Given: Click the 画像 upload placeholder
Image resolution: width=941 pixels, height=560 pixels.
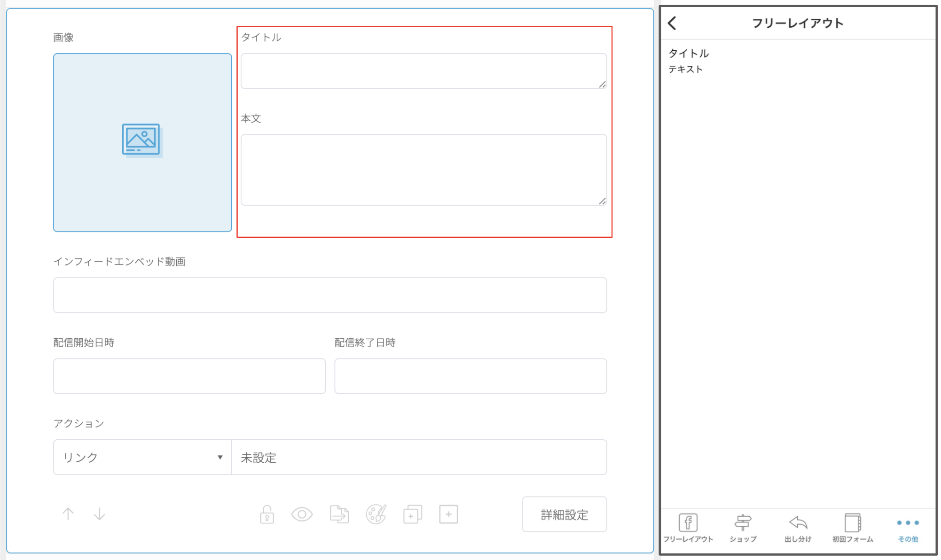Looking at the screenshot, I should click(142, 142).
